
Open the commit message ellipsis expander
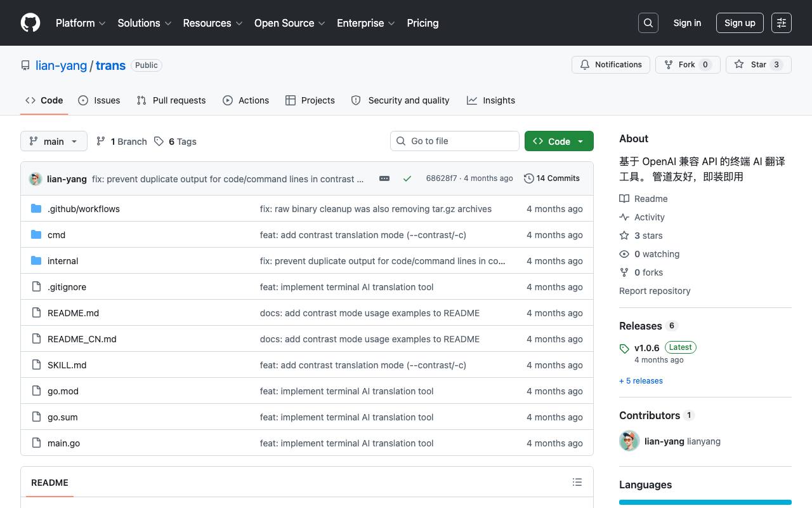(384, 178)
